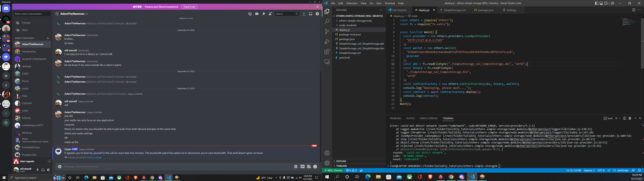The height and width of the screenshot is (181, 644).
Task: Toggle Discord headphones deafen
Action: pos(43,170)
